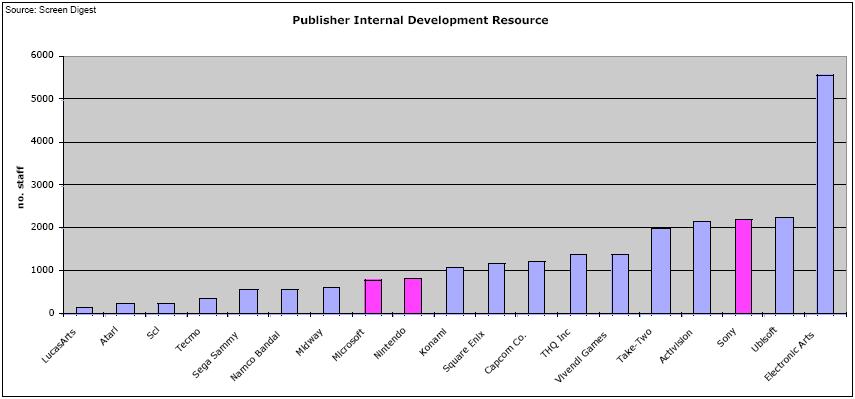Click the 'Tecmo' axis label

[x=188, y=339]
